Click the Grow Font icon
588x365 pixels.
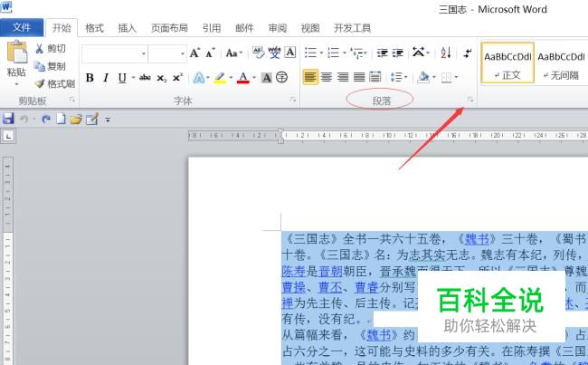(x=194, y=53)
